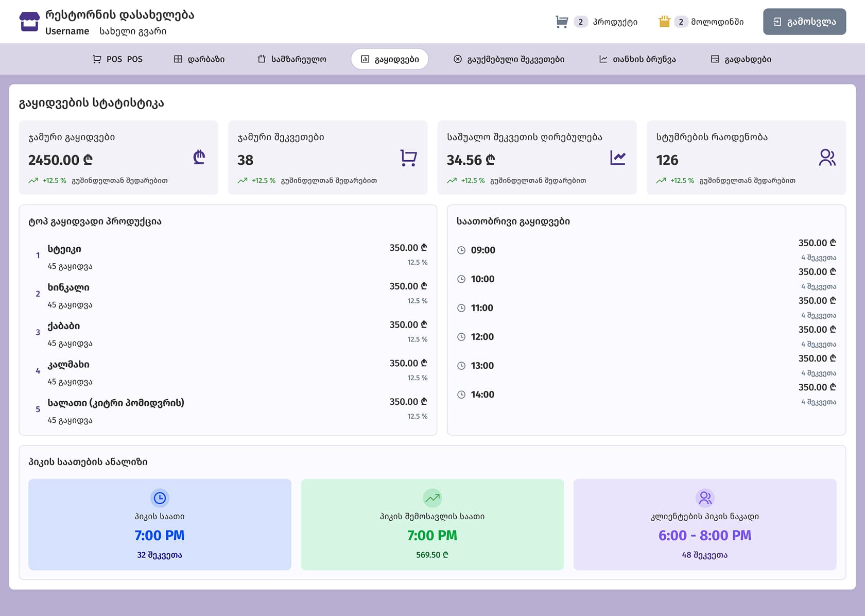The image size is (865, 616).
Task: Click the lari currency icon in total sales card
Action: [x=199, y=157]
